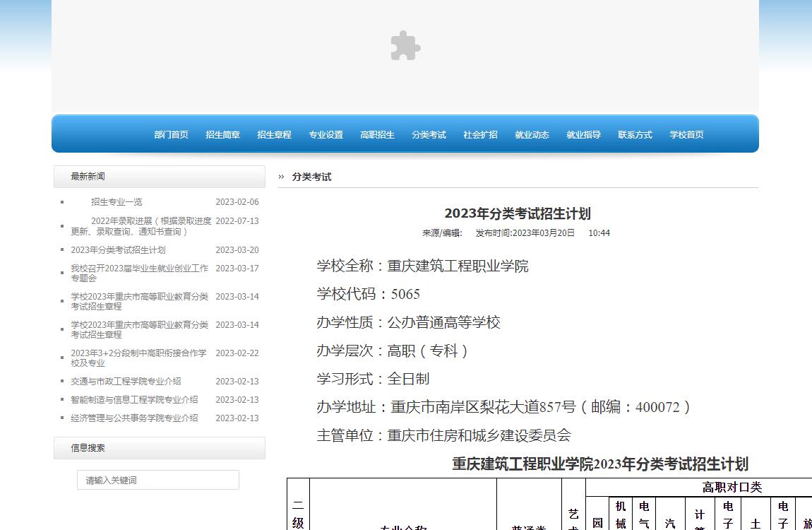Click the 办学性质：公办普通高等学校 line
This screenshot has width=812, height=530.
[409, 323]
